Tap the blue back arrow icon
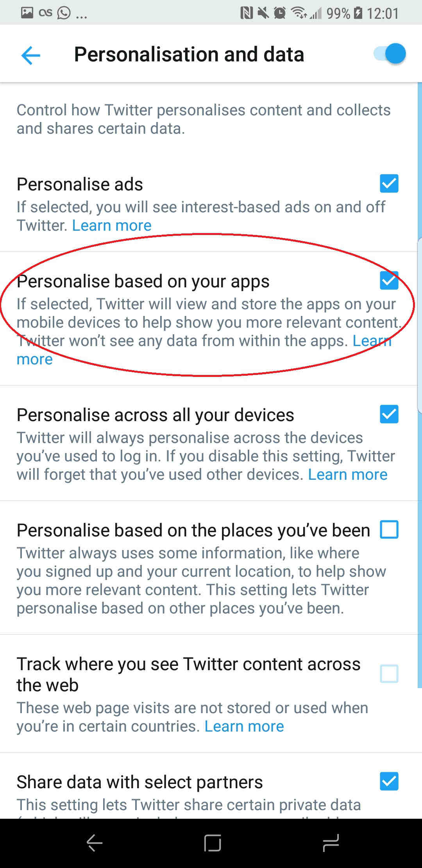 click(x=30, y=55)
